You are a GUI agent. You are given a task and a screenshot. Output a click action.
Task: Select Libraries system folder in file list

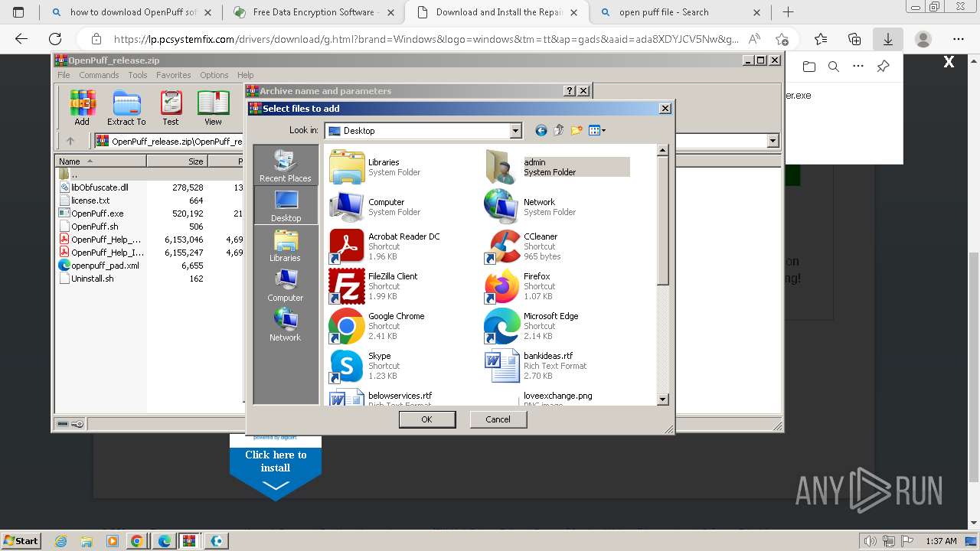click(375, 167)
